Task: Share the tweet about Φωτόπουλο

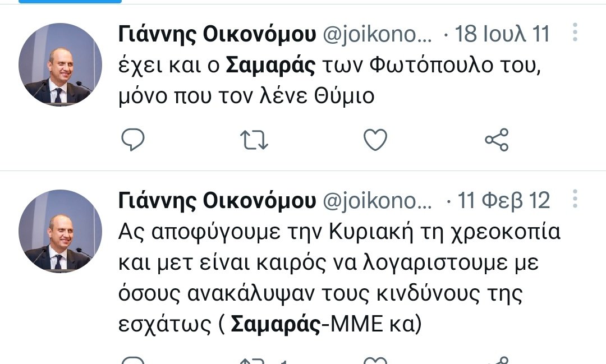Action: pyautogui.click(x=497, y=140)
